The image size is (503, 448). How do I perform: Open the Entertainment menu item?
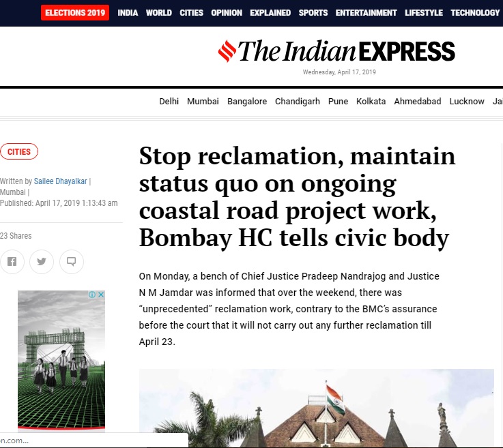(x=366, y=13)
